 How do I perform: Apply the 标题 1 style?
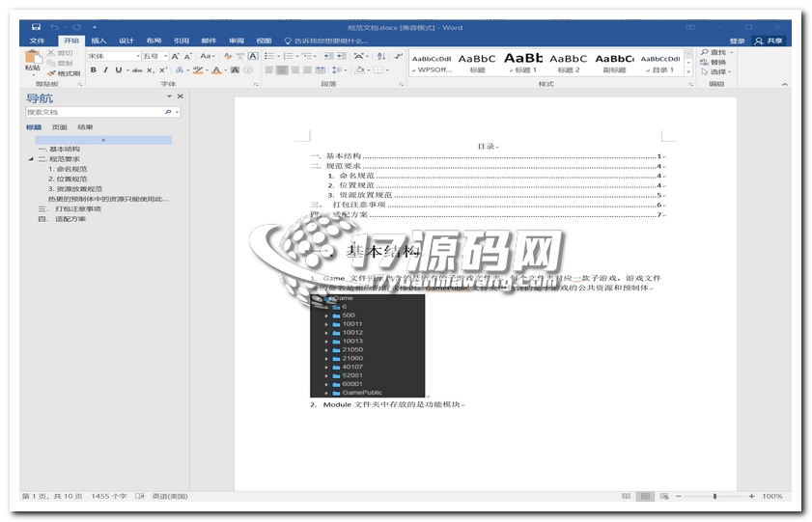523,63
